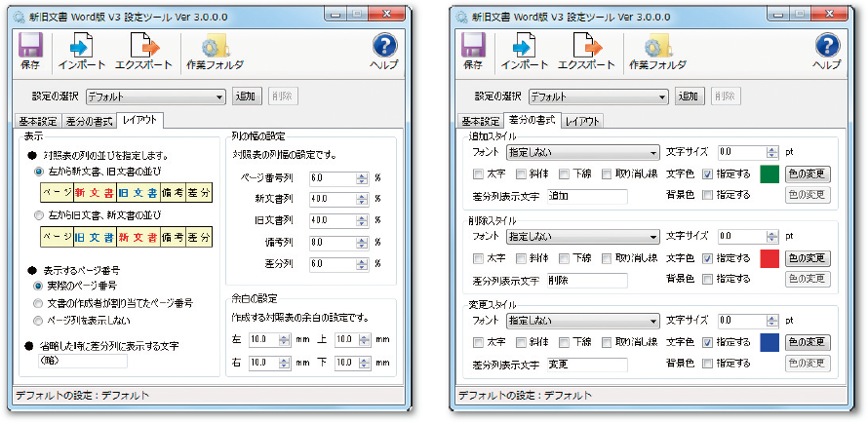Enable the 太字 checkbox under 追加スタイル
Screen dimensions: 868x423
pos(478,175)
